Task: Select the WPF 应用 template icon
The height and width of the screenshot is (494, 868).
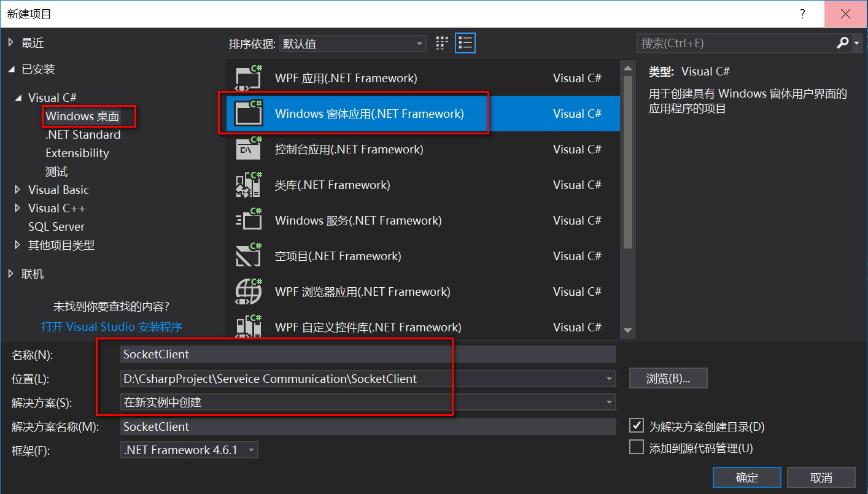Action: point(249,79)
